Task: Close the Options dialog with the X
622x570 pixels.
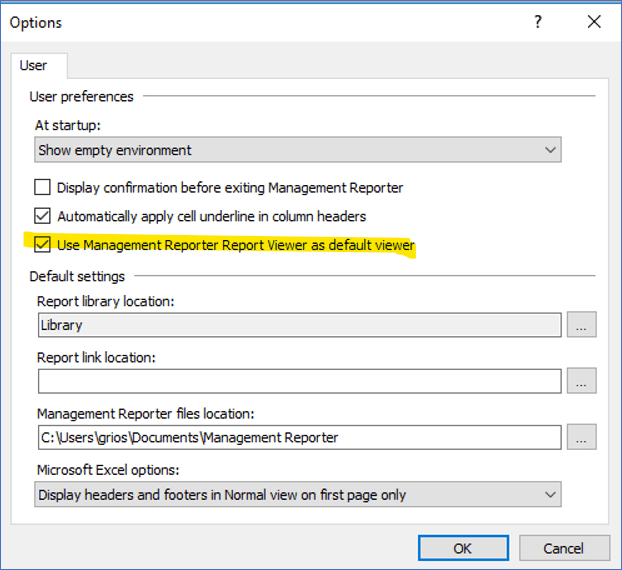Action: pos(594,22)
